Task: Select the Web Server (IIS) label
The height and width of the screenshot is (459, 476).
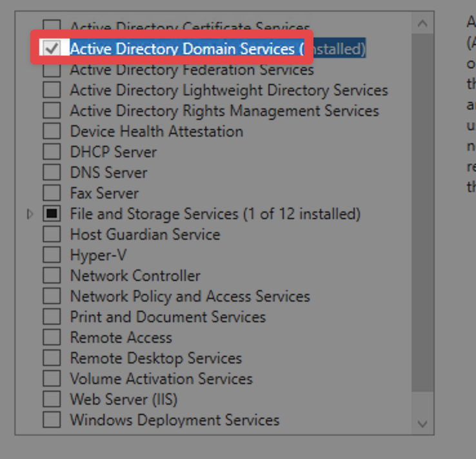Action: click(124, 400)
